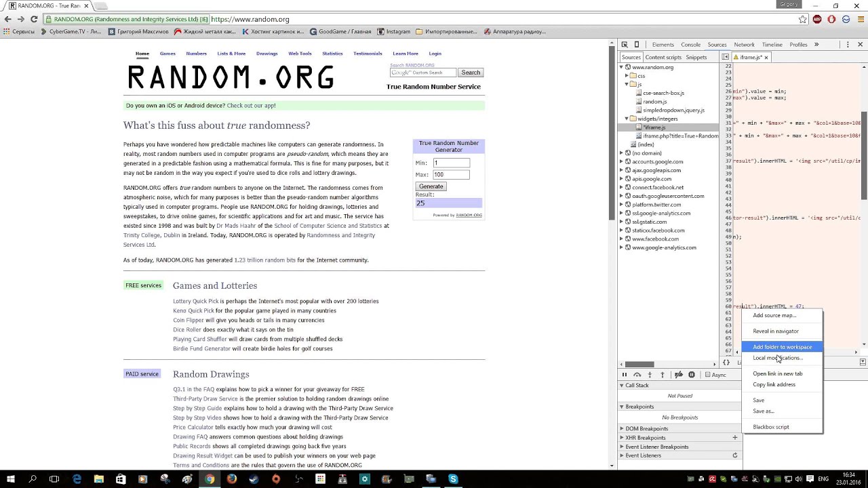Open Task View on taskbar
The height and width of the screenshot is (488, 868).
point(54,479)
